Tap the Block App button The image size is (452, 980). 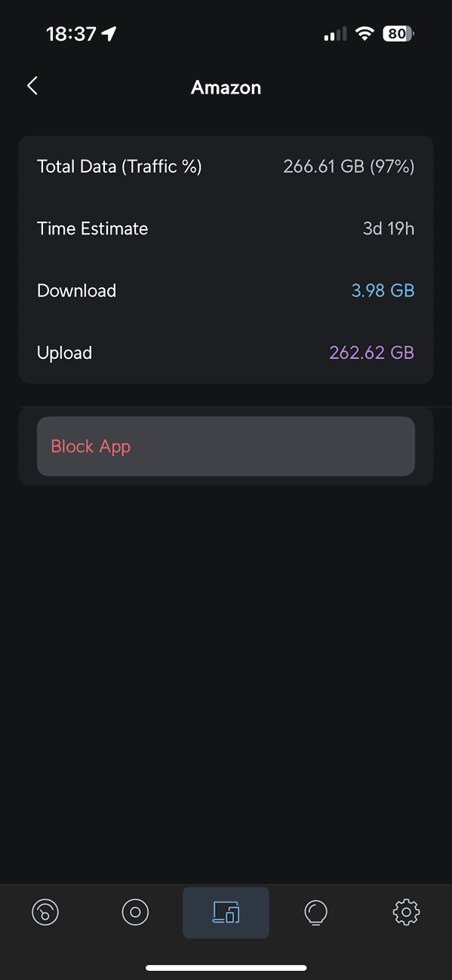pyautogui.click(x=226, y=446)
